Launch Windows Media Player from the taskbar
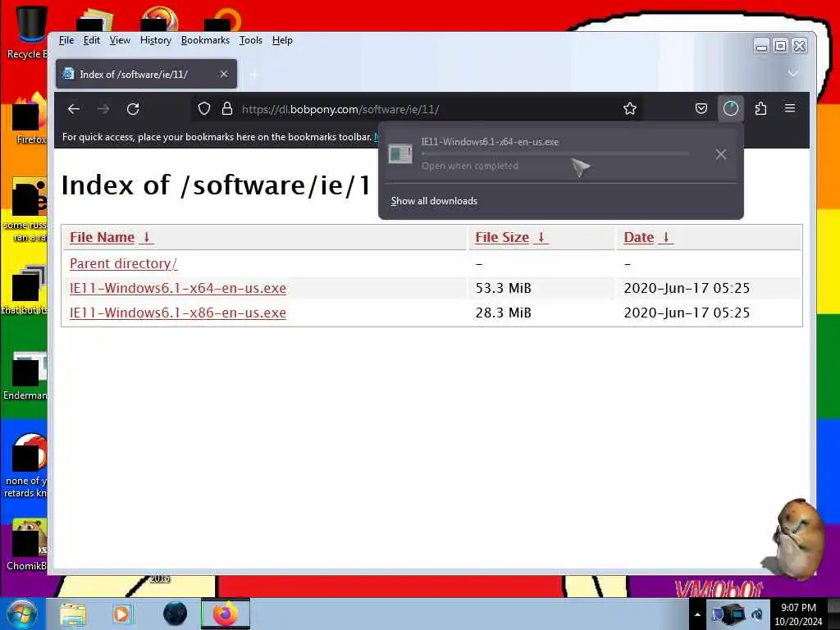The width and height of the screenshot is (840, 630). pos(121,614)
